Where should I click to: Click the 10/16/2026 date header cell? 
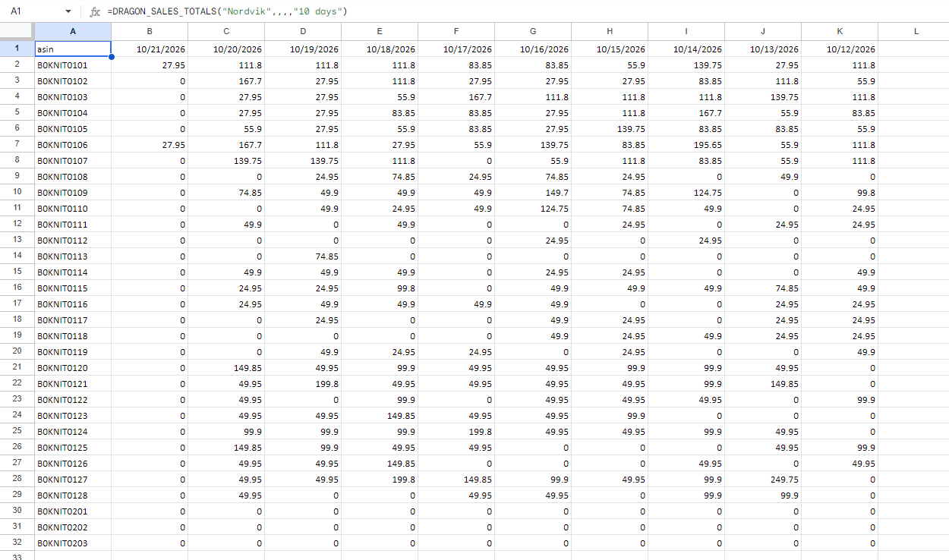point(533,49)
